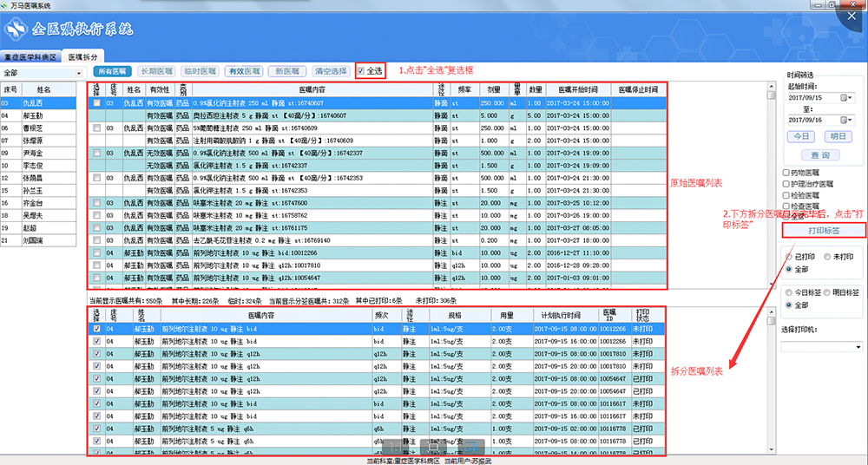Viewport: 868px width, 465px height.
Task: Open the start date calendar picker
Action: 851,98
